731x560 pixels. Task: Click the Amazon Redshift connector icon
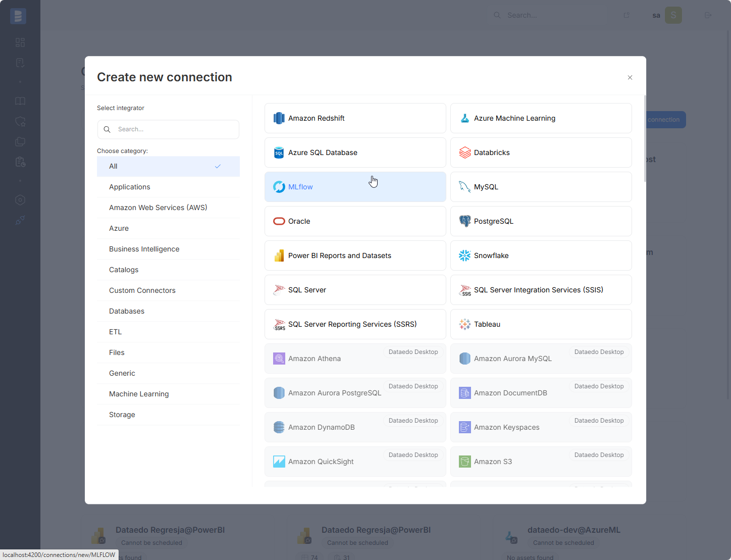click(279, 118)
